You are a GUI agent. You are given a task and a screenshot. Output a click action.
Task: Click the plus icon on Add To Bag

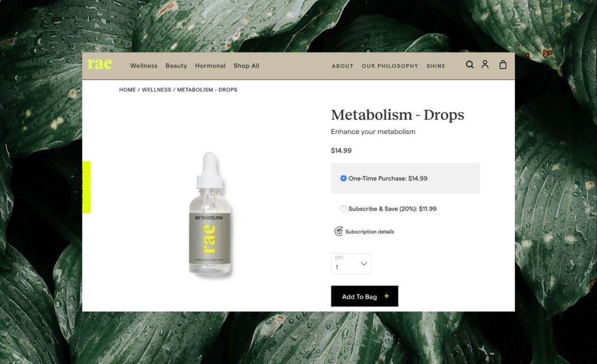point(387,296)
